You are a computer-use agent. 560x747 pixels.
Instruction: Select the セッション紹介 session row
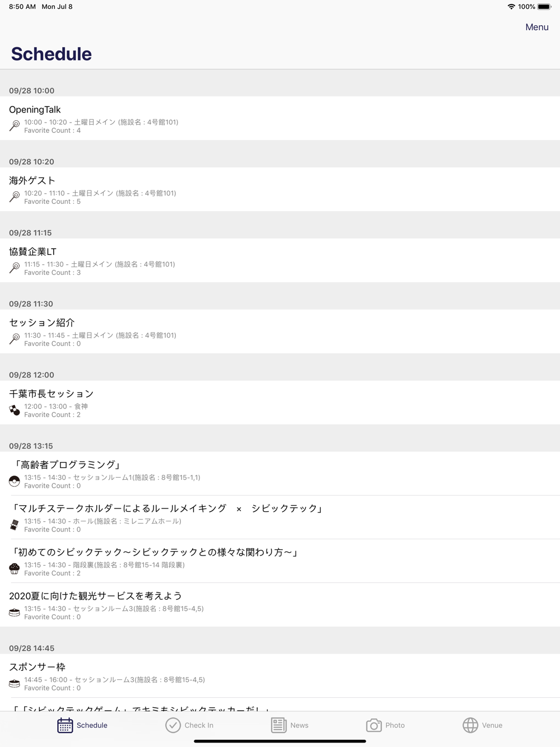coord(280,332)
